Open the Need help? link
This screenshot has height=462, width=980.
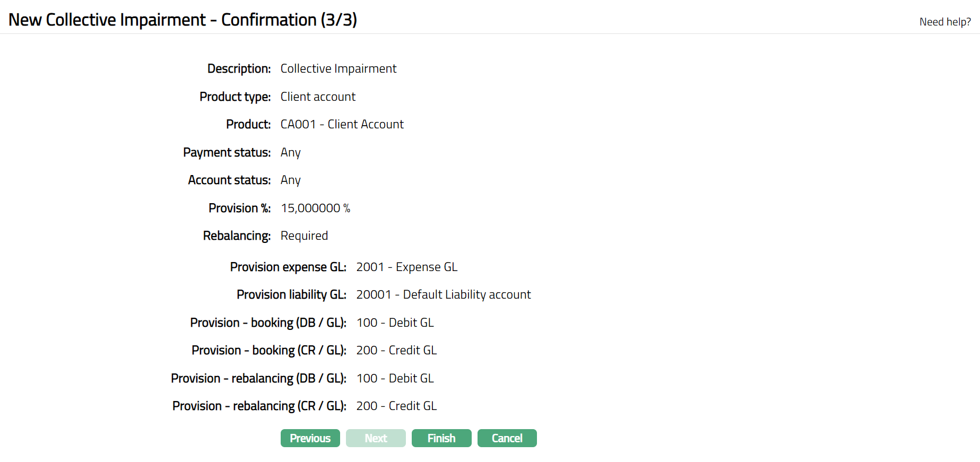pyautogui.click(x=945, y=22)
